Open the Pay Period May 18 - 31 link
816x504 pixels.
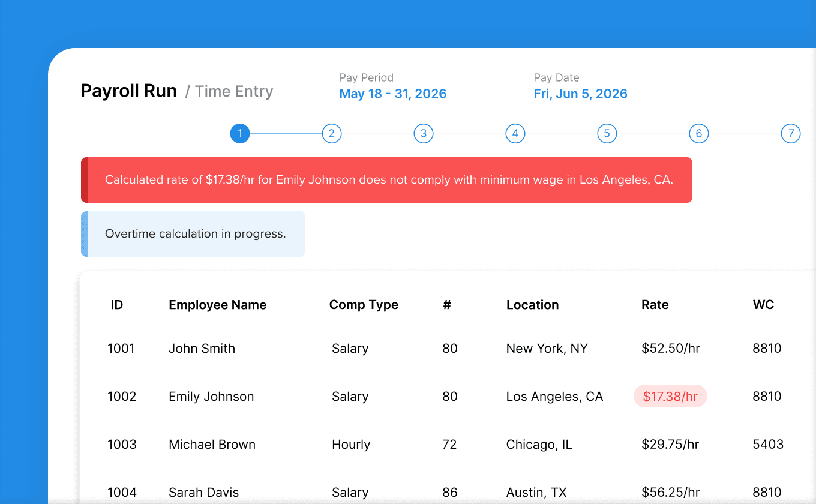coord(393,94)
